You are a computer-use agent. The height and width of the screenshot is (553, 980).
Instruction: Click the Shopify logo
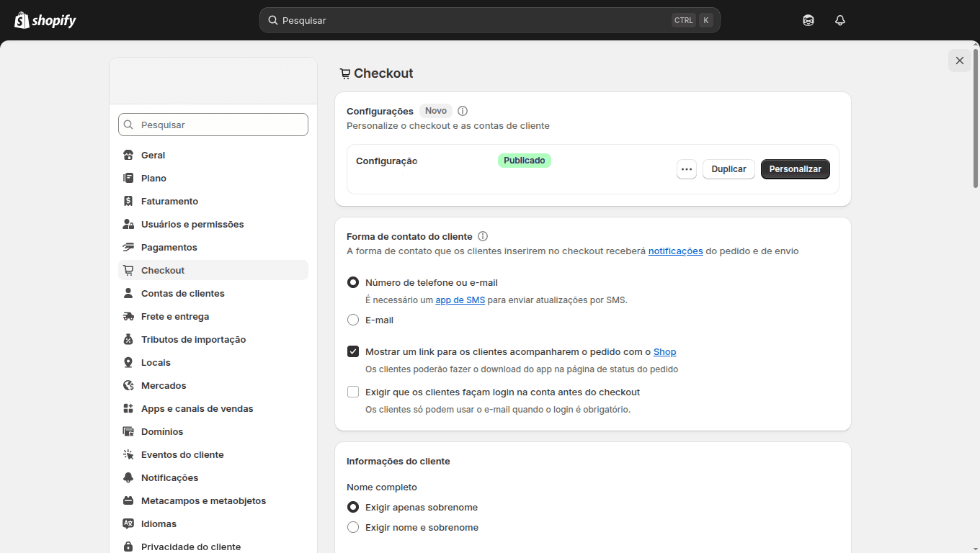coord(45,19)
